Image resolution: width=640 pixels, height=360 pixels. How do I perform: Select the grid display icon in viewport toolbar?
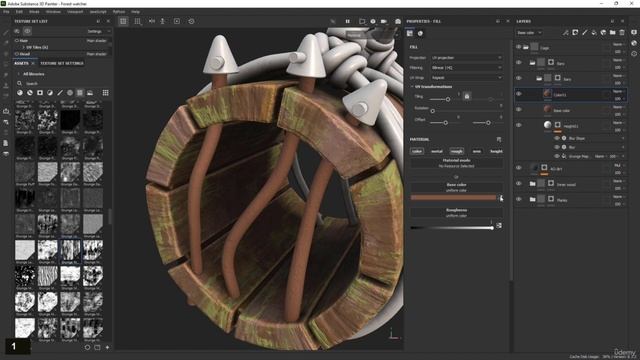pyautogui.click(x=123, y=21)
